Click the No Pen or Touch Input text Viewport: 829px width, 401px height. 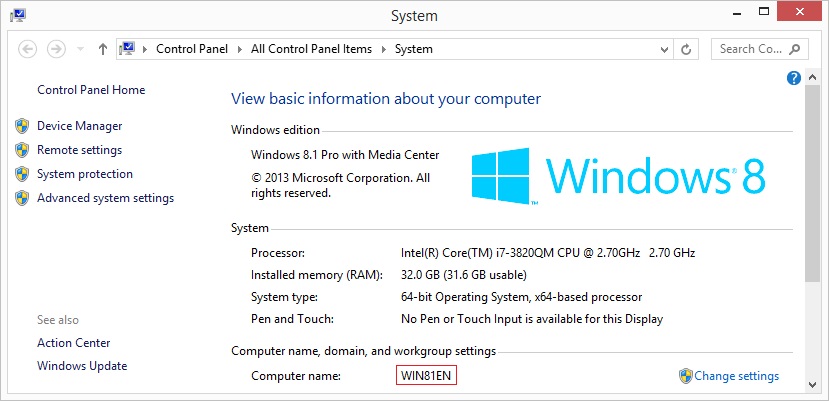[532, 320]
